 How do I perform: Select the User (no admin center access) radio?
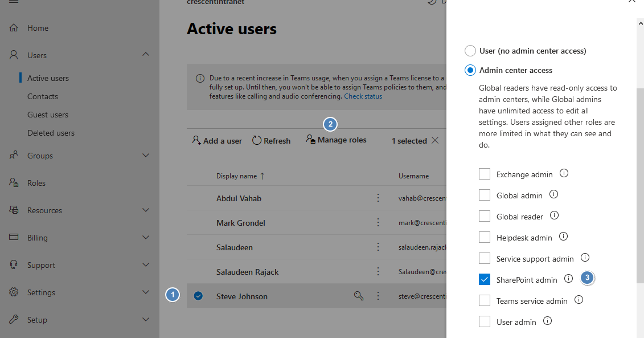coord(470,50)
